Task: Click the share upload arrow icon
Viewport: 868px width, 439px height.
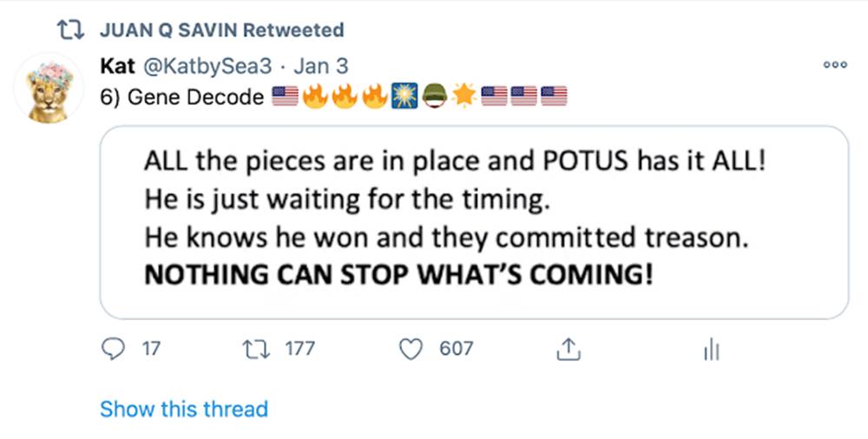Action: tap(566, 349)
